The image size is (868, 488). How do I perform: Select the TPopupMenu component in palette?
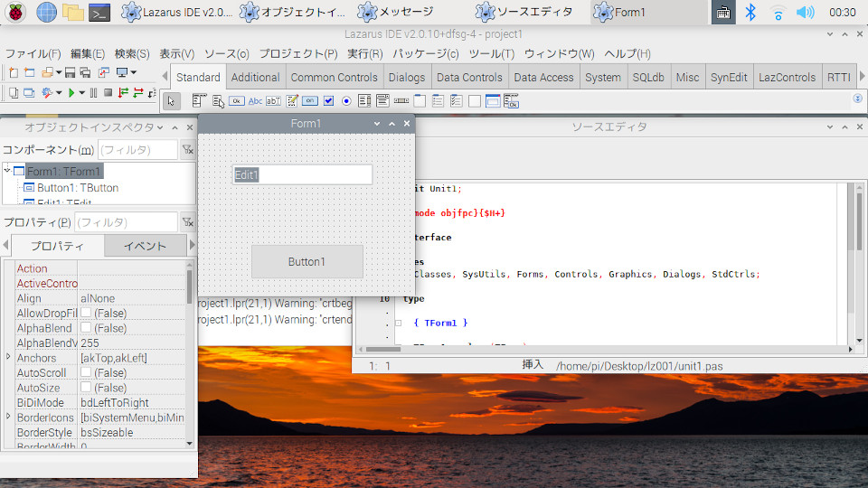click(218, 101)
